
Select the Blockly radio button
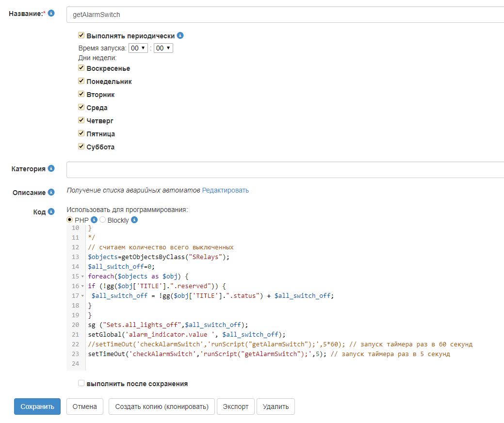(103, 220)
